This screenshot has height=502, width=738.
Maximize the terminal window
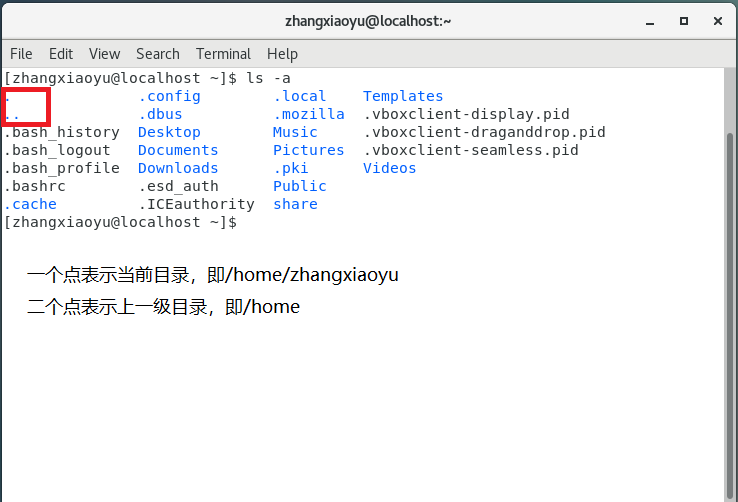click(x=684, y=20)
